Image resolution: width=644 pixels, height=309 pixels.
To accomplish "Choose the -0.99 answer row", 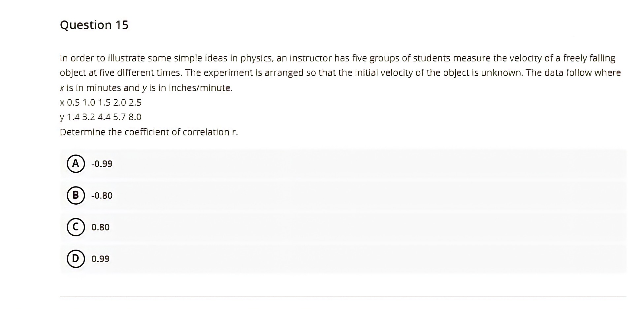I will (297, 163).
